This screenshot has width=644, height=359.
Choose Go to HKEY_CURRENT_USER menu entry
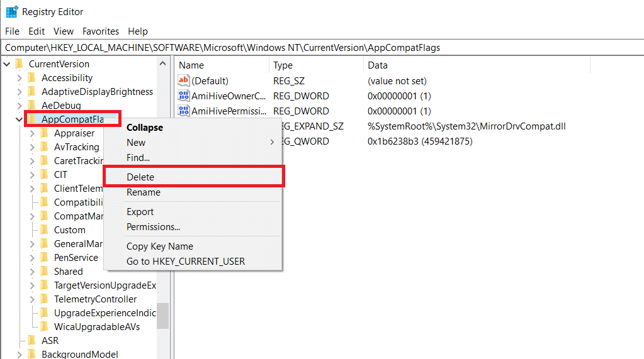(194, 262)
